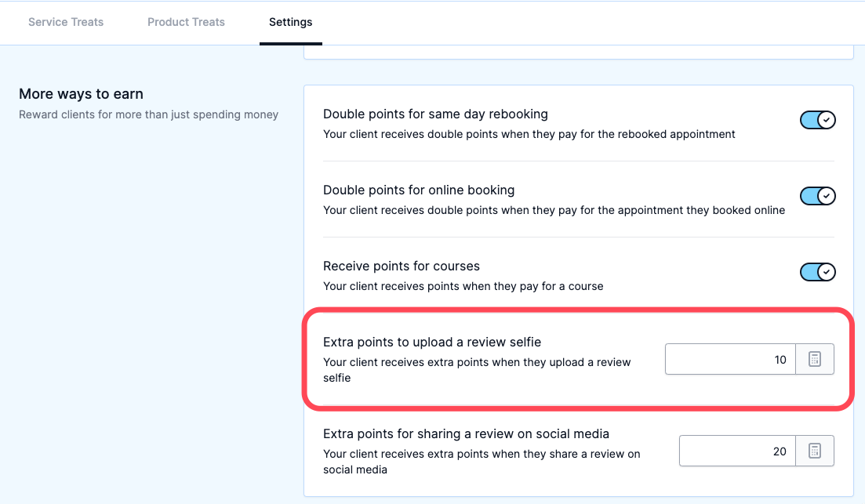Switch to the Product Treats tab

coord(186,22)
